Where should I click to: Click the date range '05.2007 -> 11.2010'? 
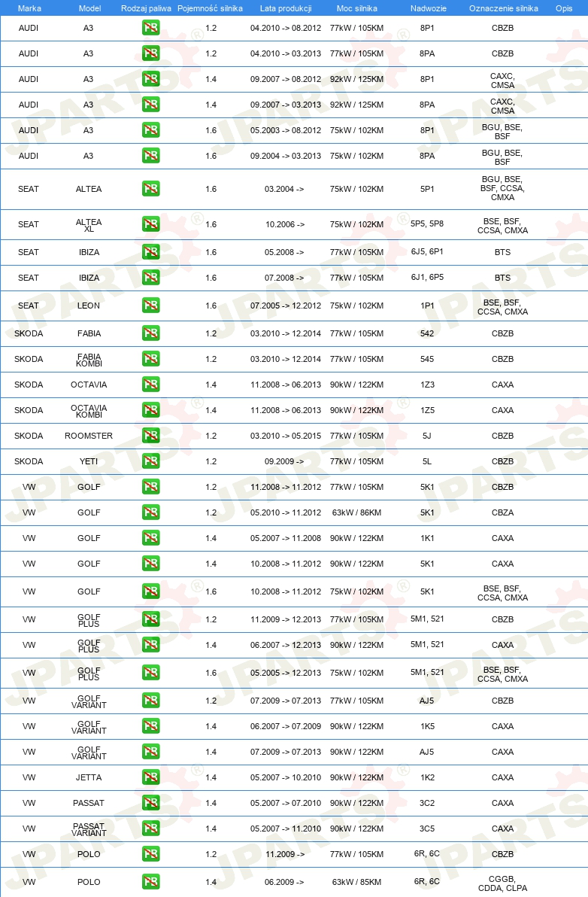(x=286, y=829)
